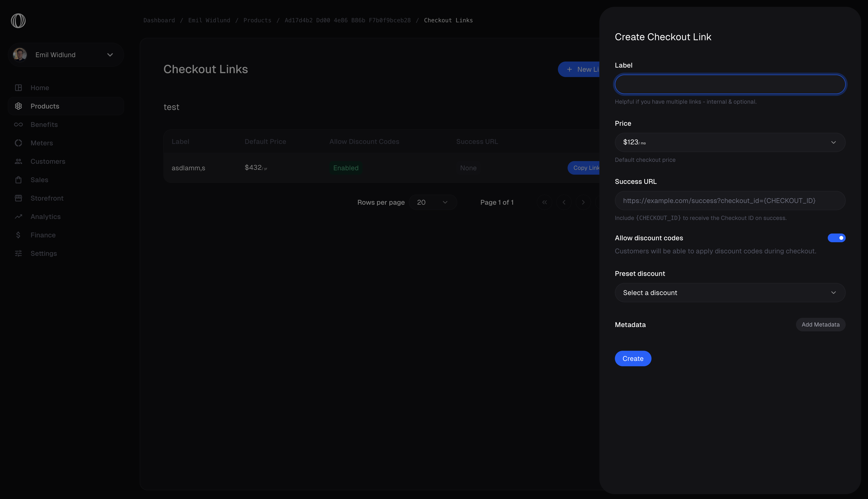This screenshot has height=499, width=868.
Task: Focus the Success URL input field
Action: (x=730, y=201)
